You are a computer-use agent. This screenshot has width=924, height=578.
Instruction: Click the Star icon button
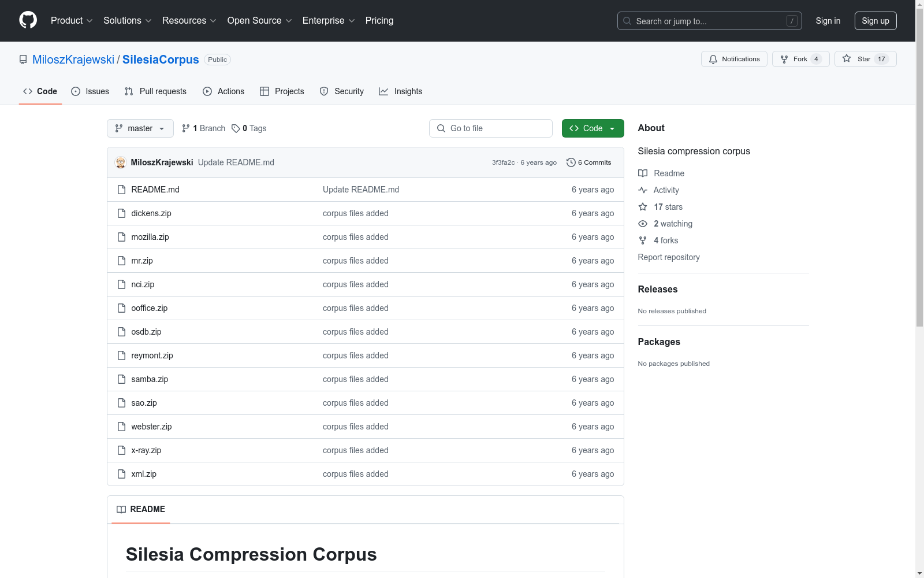coord(847,59)
